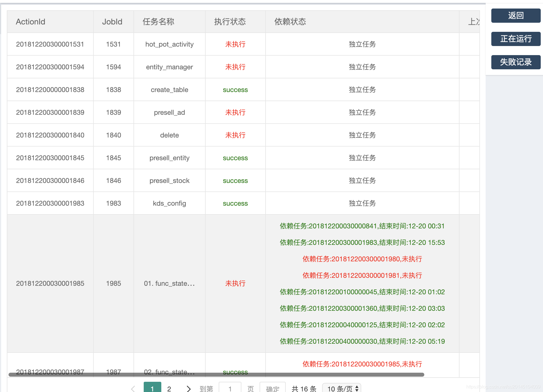Viewport: 543px width, 392px height.
Task: Select ActionId 201812200300001531 cell
Action: (50, 44)
